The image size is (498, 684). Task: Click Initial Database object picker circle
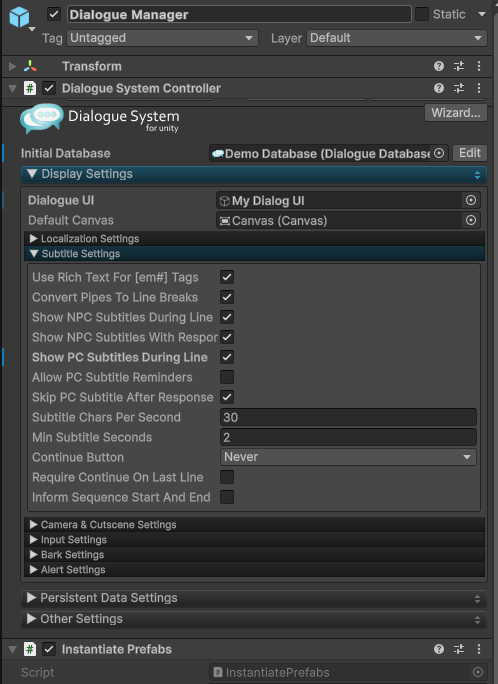click(x=439, y=154)
